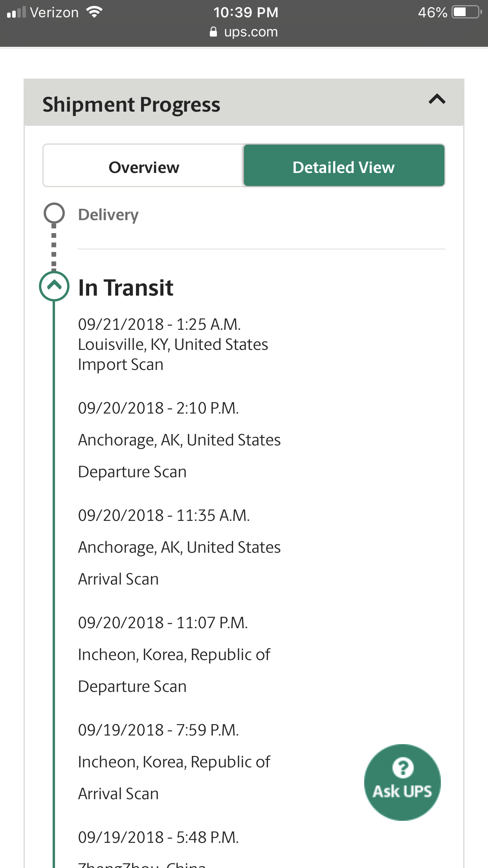Tap the Anchorage Departure Scan entry
The image size is (488, 868).
[179, 440]
